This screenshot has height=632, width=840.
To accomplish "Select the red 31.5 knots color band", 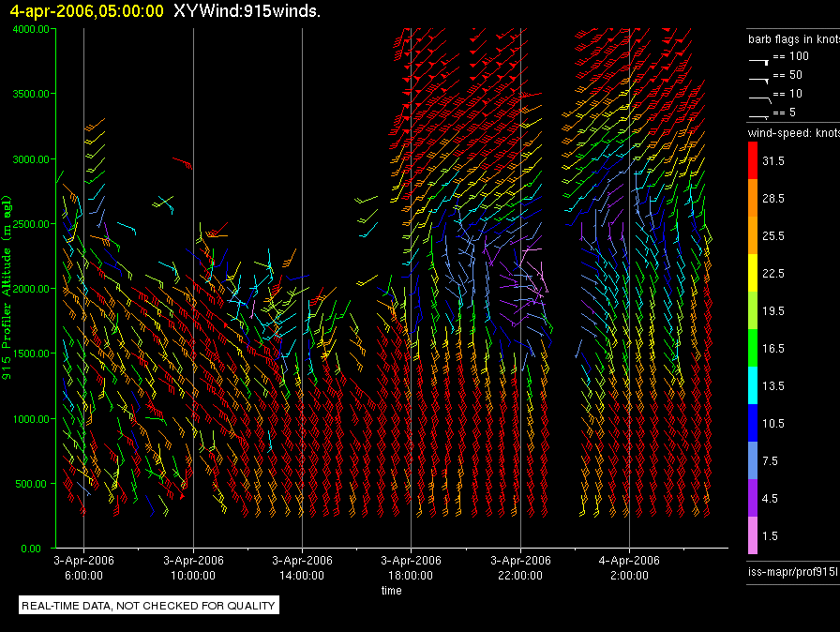I will point(753,161).
